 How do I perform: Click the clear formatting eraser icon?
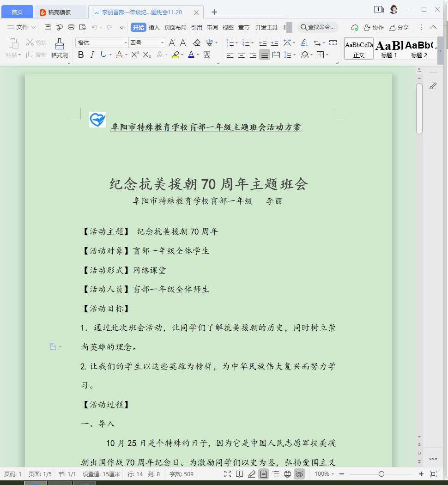197,43
